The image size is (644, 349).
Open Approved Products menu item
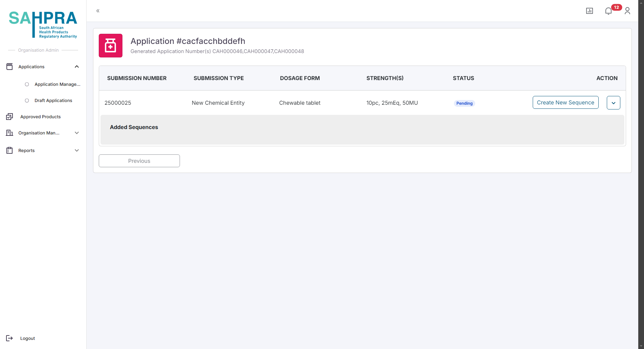point(41,117)
